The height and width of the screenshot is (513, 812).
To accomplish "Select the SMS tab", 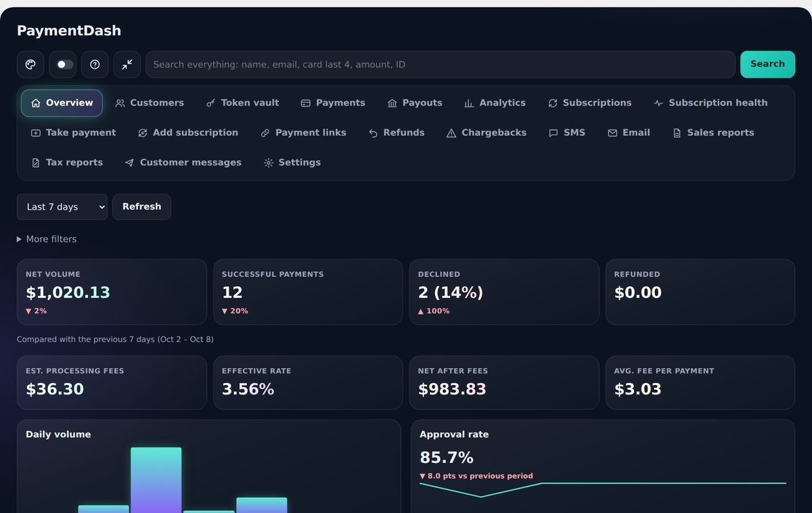I will [x=567, y=133].
